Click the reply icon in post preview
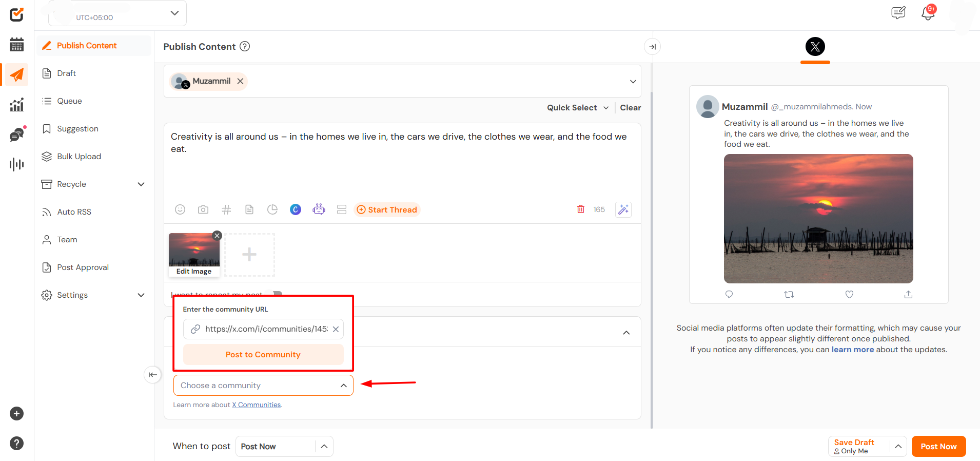The height and width of the screenshot is (461, 980). click(729, 294)
